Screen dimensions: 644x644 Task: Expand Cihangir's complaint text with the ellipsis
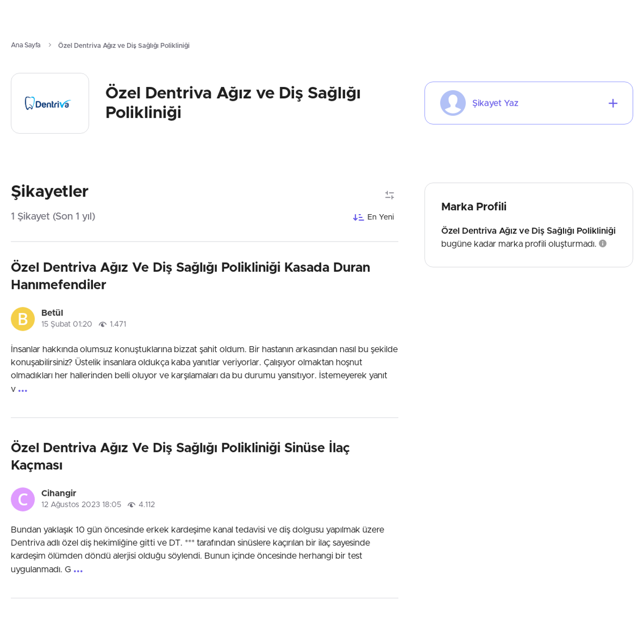point(78,570)
